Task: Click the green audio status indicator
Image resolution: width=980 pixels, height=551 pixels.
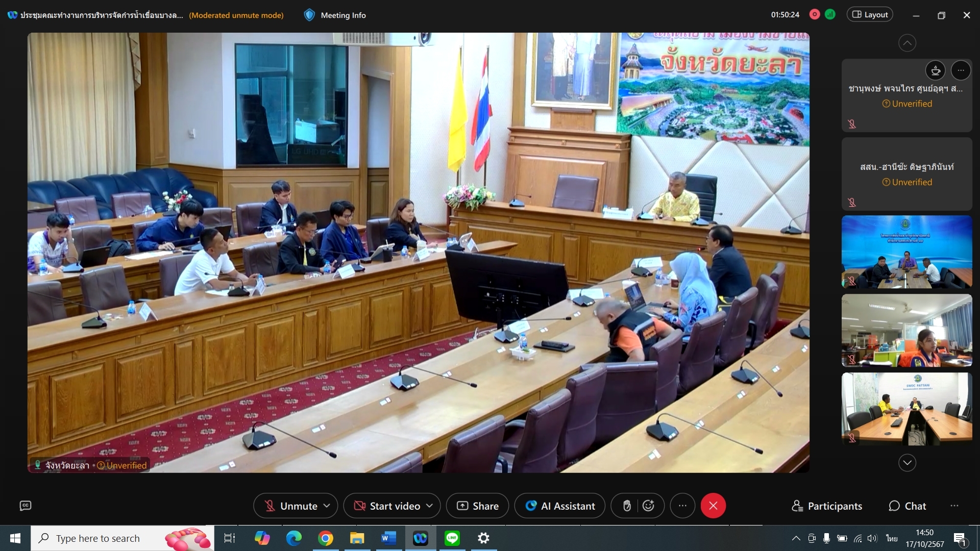Action: click(830, 15)
